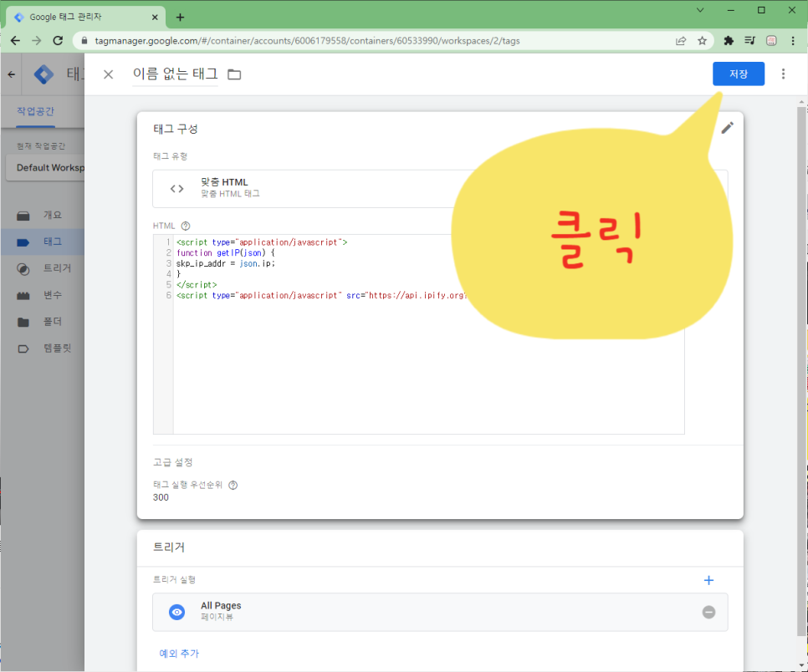
Task: Close the tag editor with the X icon
Action: [108, 74]
